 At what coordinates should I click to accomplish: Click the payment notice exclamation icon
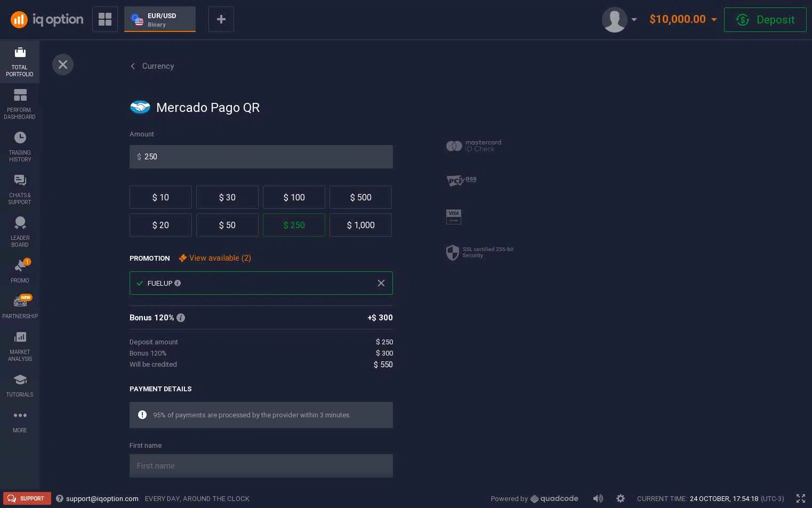tap(142, 415)
